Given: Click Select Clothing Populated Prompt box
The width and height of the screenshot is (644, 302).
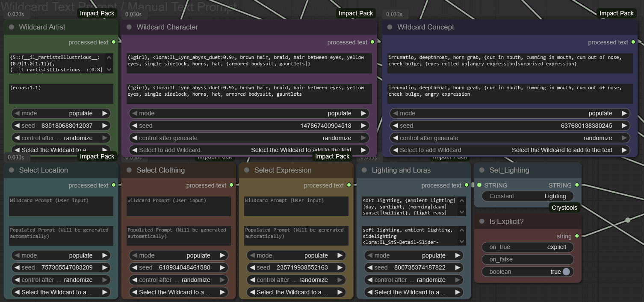Looking at the screenshot, I should 179,236.
